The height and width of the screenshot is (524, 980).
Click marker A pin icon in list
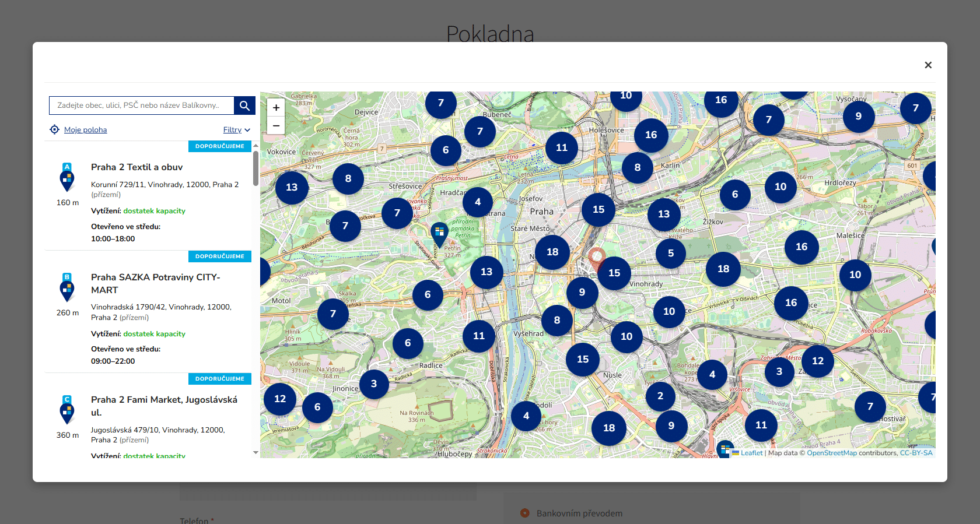(67, 177)
